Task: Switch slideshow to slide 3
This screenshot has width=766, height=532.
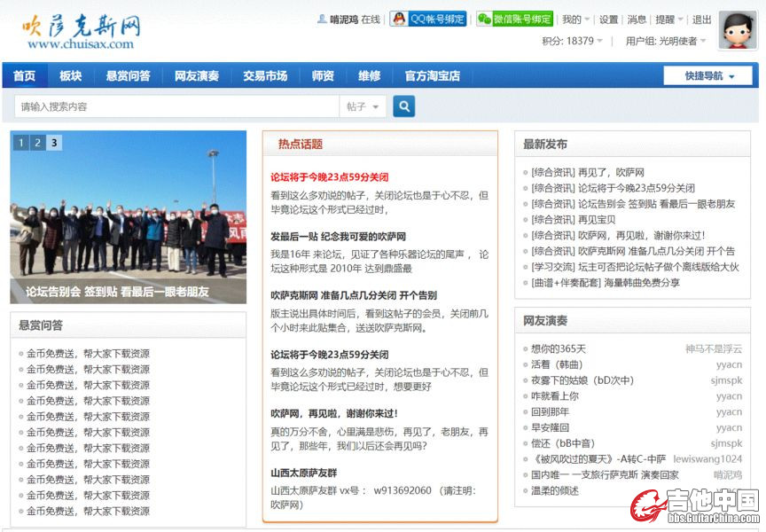Action: (54, 143)
